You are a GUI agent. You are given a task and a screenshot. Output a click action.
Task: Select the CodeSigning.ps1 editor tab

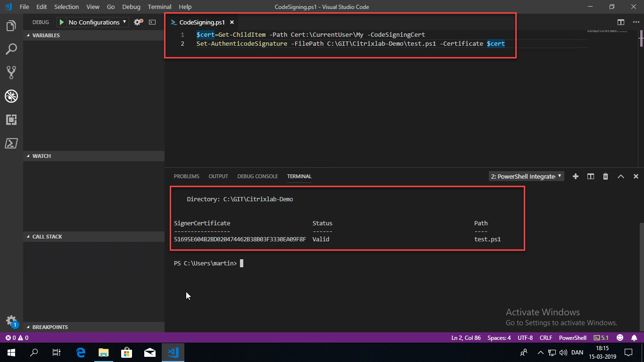202,22
